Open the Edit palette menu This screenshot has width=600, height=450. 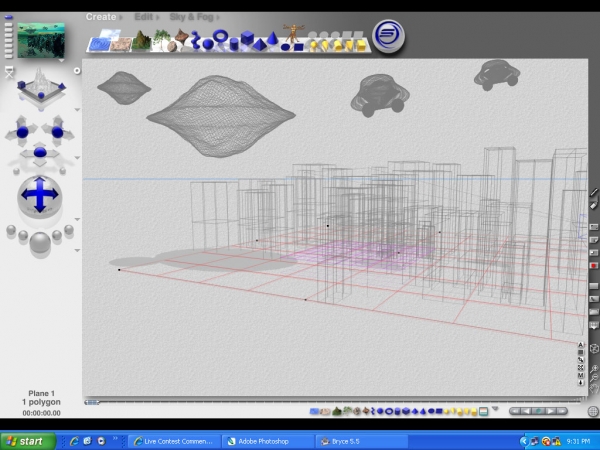(x=144, y=17)
